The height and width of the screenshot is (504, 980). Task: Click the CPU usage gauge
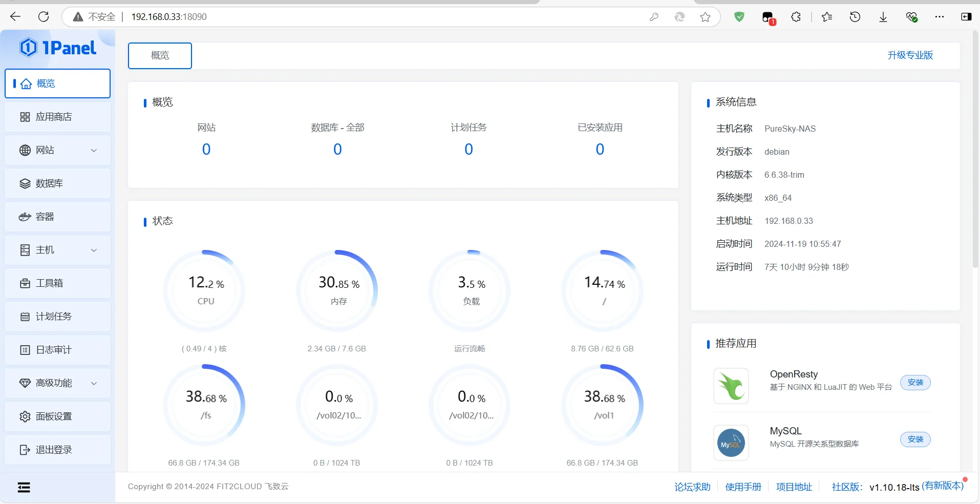tap(205, 290)
